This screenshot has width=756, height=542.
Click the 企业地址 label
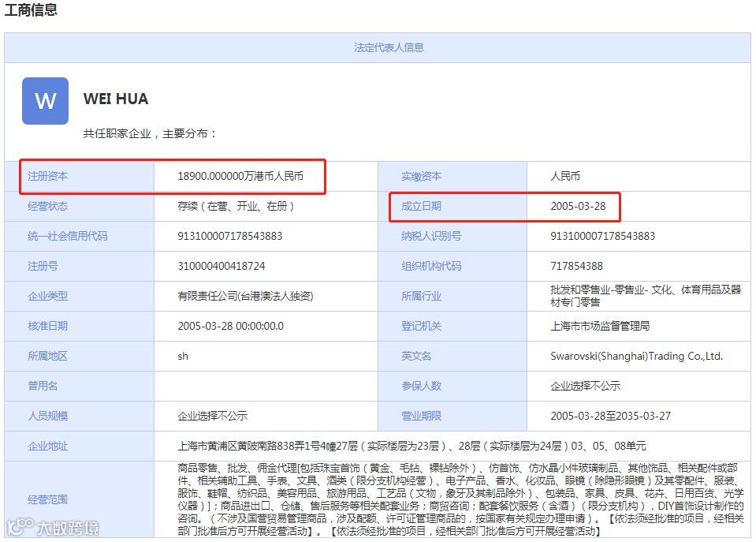(x=48, y=446)
